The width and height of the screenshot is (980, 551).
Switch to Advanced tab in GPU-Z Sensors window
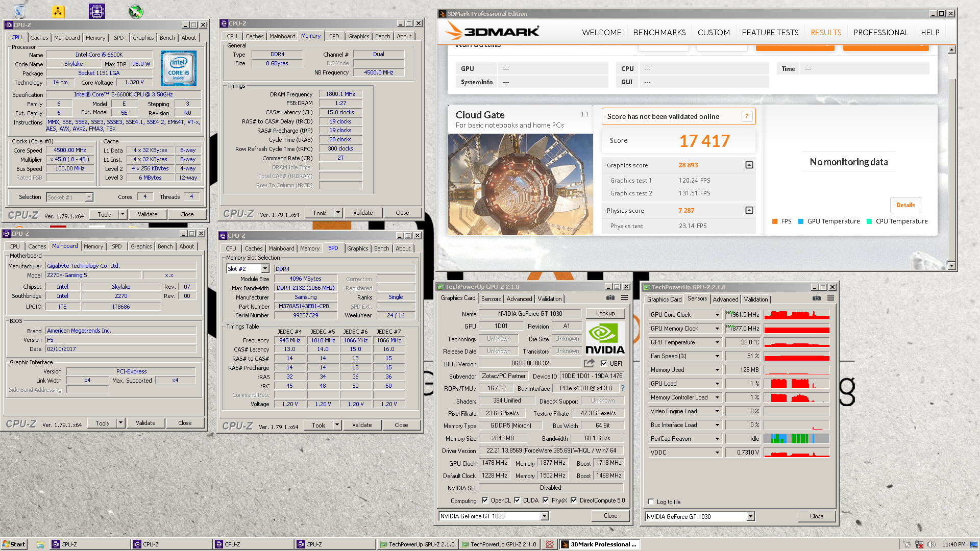point(725,299)
